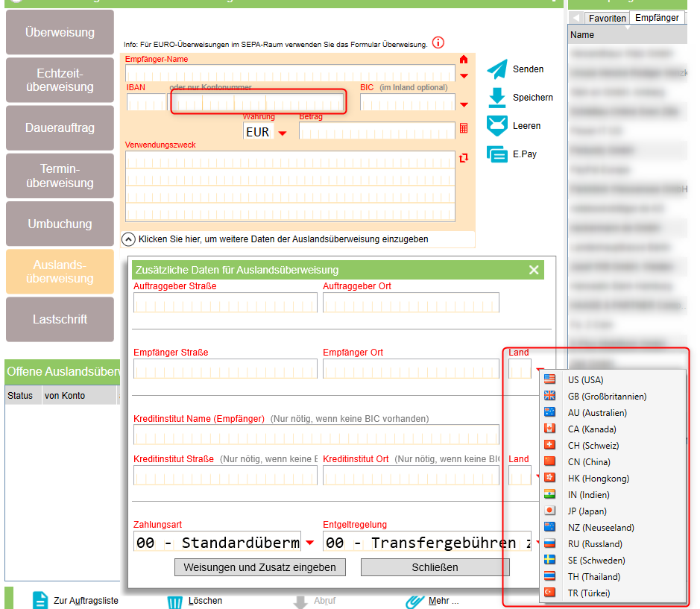Switch to the Favoriten tab
This screenshot has height=609, width=700.
(607, 18)
